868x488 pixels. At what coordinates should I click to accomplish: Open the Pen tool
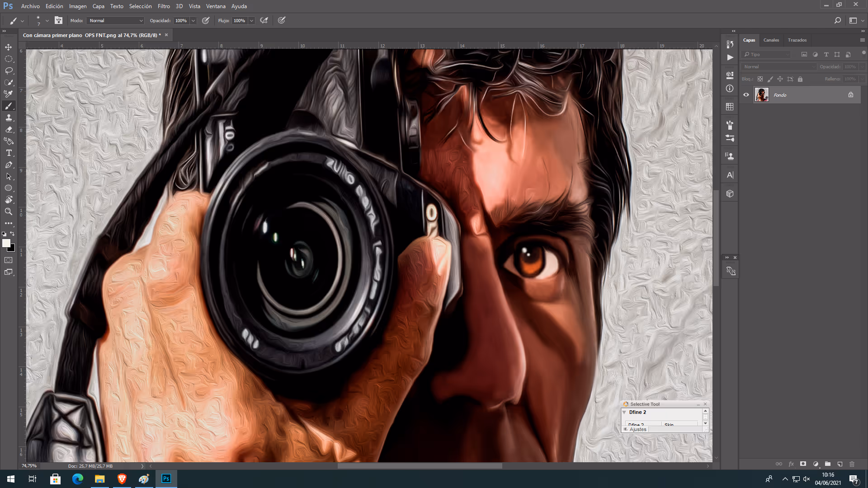[x=9, y=164]
